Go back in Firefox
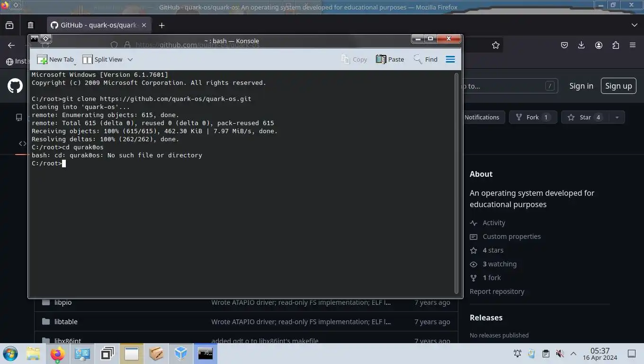 point(11,45)
